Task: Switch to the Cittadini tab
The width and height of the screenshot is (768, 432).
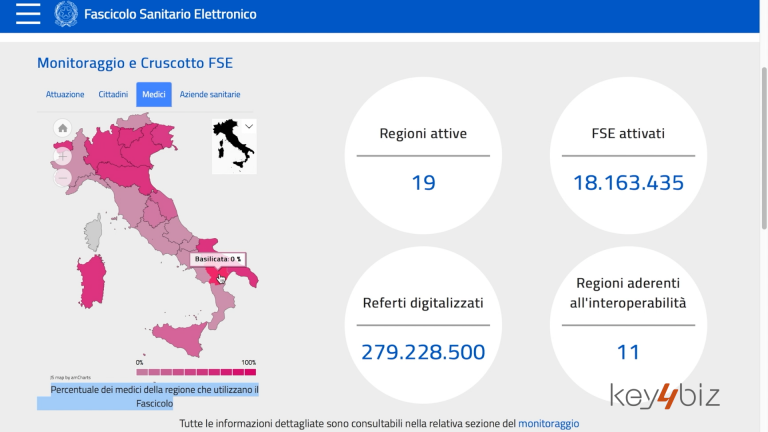Action: [x=113, y=95]
